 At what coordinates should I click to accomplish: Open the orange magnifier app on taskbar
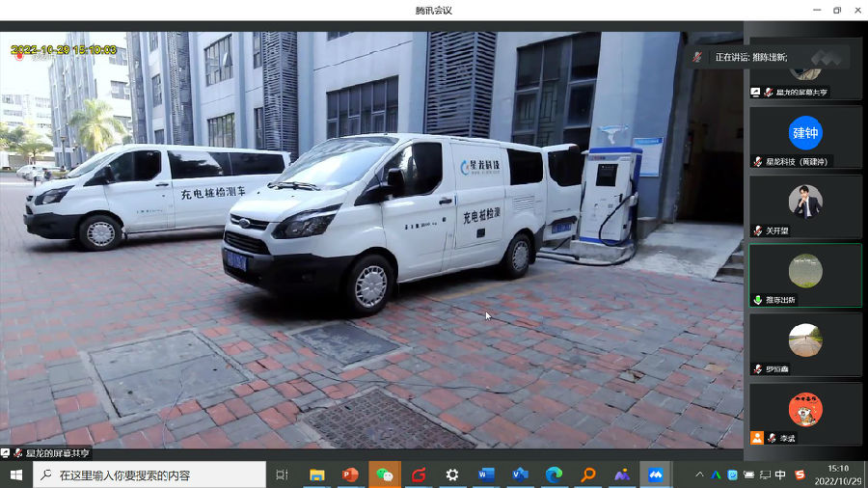(588, 474)
